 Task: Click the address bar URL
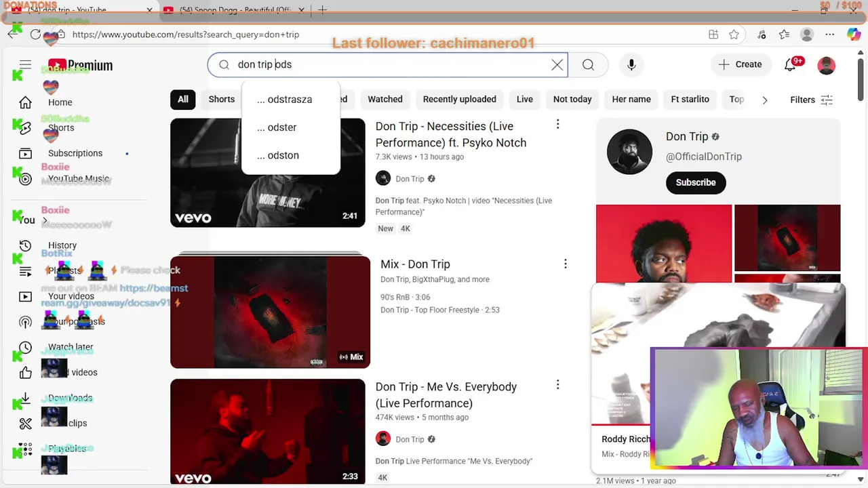tap(186, 35)
